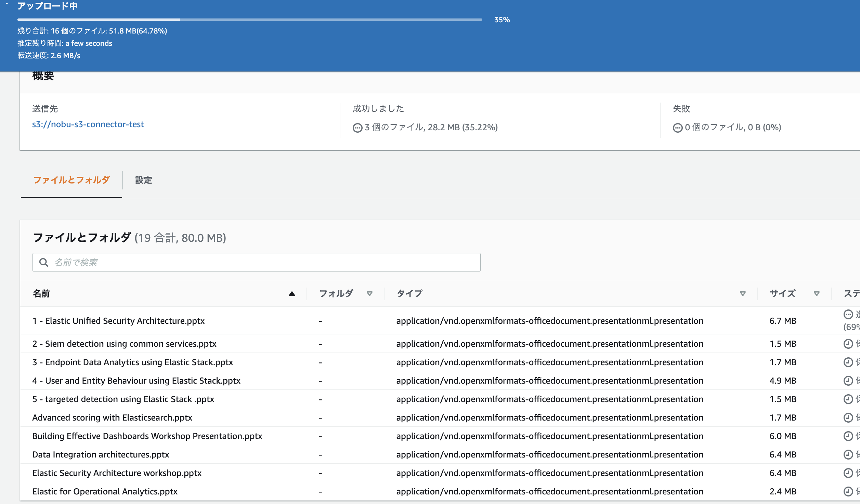Select row 4 - User and Entity Behaviour

(136, 381)
